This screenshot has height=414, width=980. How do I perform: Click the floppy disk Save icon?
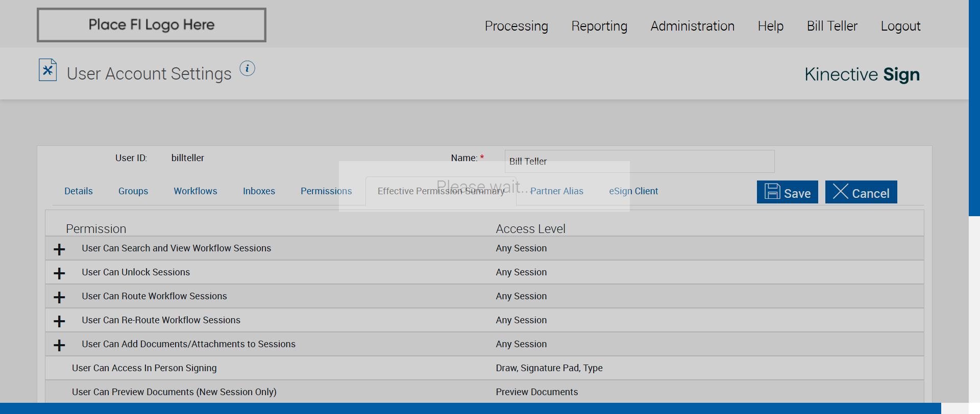tap(772, 192)
